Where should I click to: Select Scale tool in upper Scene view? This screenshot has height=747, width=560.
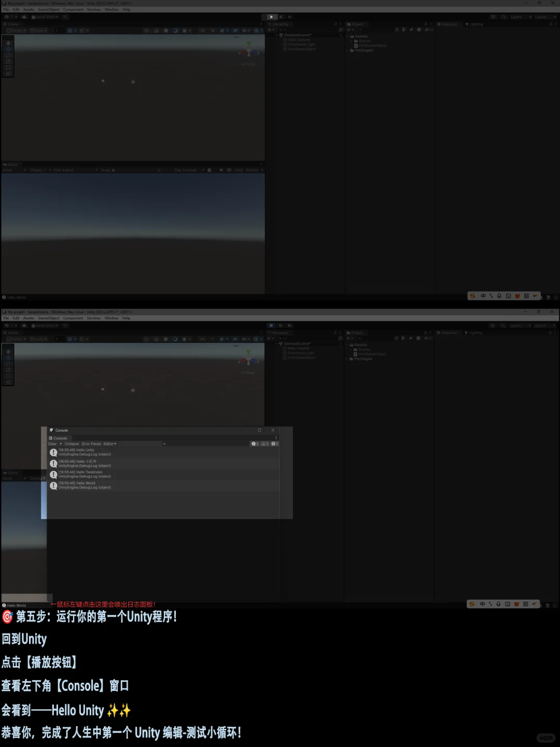8,61
